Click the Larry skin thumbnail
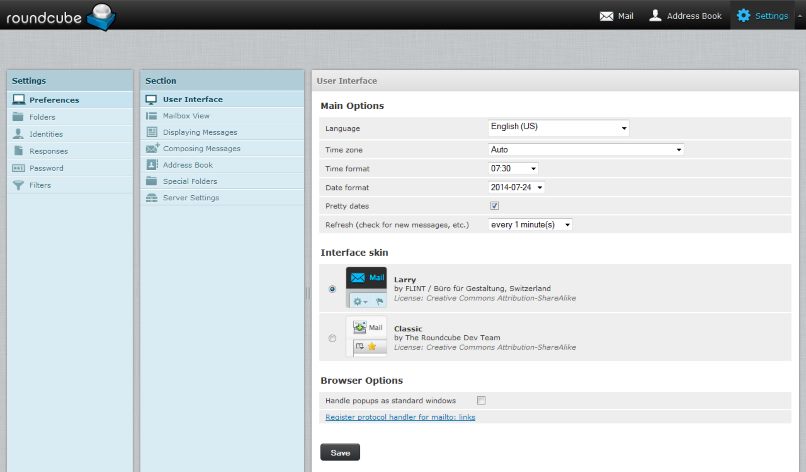The width and height of the screenshot is (806, 472). (x=366, y=288)
